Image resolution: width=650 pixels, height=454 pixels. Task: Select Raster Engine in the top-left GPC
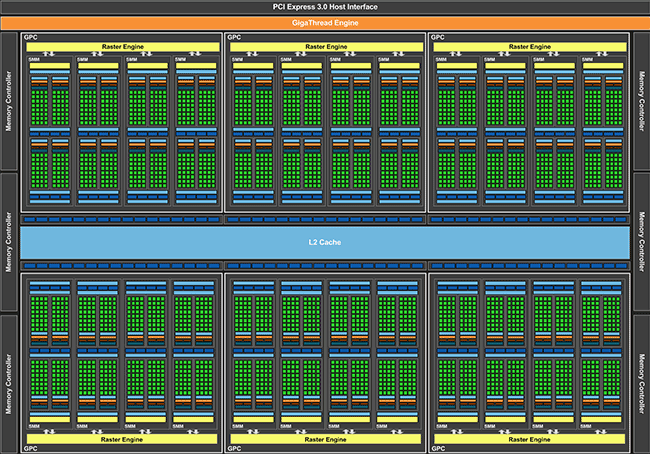[x=121, y=46]
